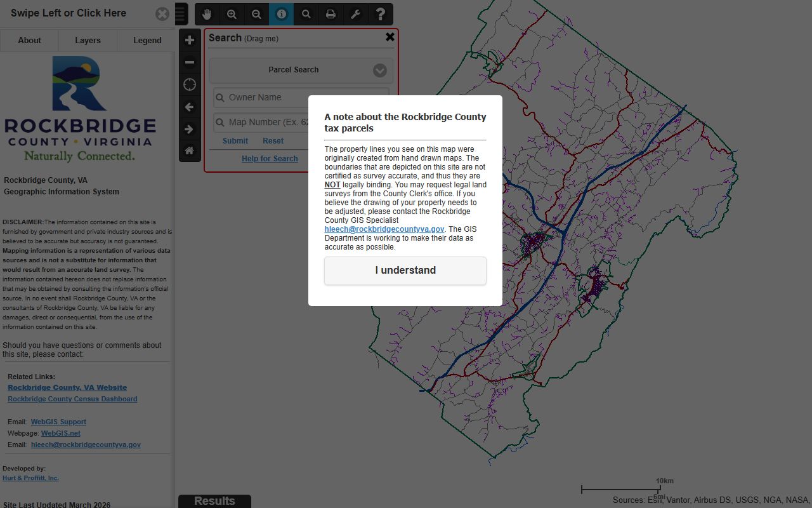Go to next map extent arrow
The height and width of the screenshot is (508, 812).
point(190,129)
